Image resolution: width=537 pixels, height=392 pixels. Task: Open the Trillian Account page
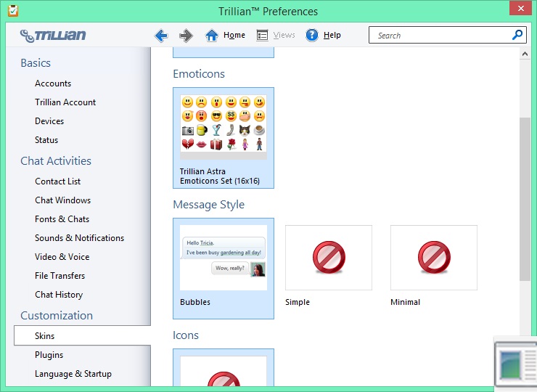pos(65,102)
